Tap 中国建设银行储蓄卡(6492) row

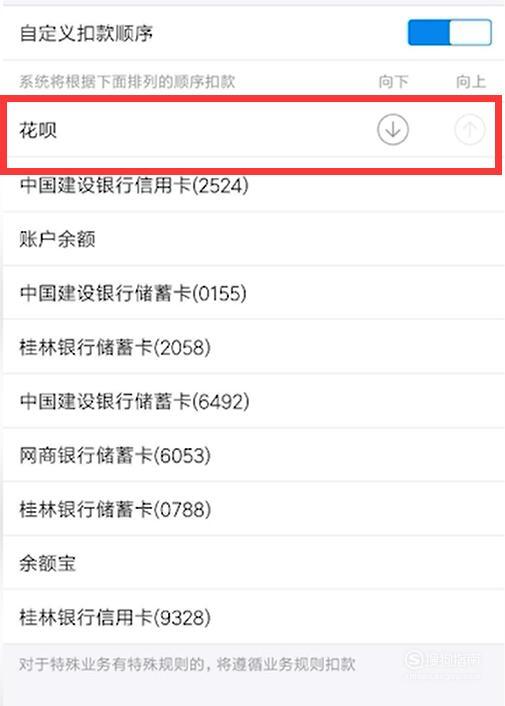[252, 401]
